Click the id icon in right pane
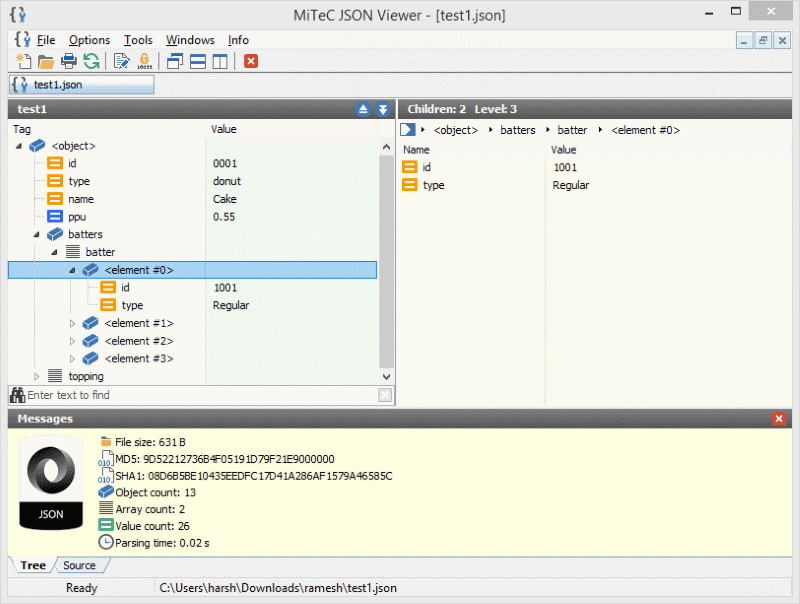800x604 pixels. (x=410, y=167)
